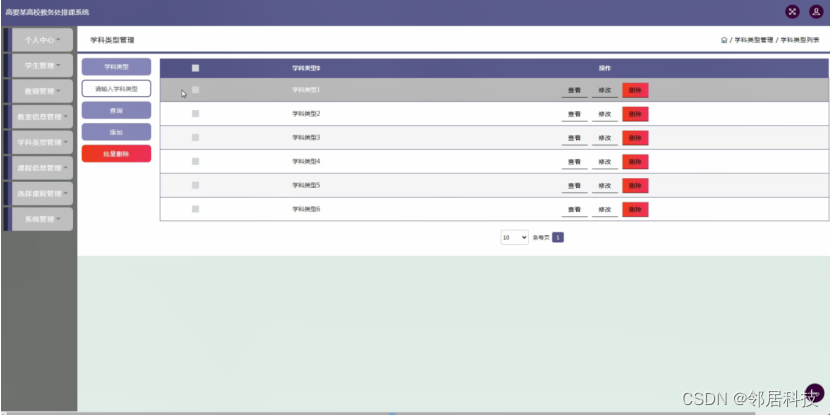
Task: Click 学科类型列表 breadcrumb text
Action: 799,40
